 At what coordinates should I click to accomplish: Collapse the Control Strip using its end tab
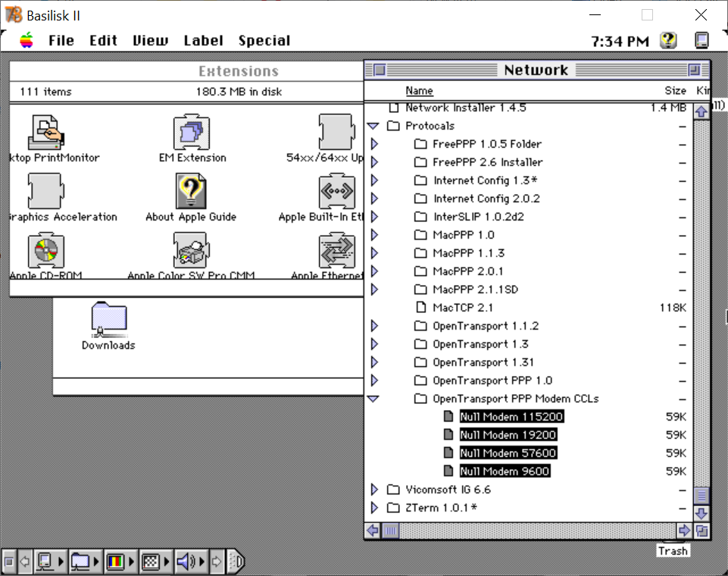[x=237, y=562]
